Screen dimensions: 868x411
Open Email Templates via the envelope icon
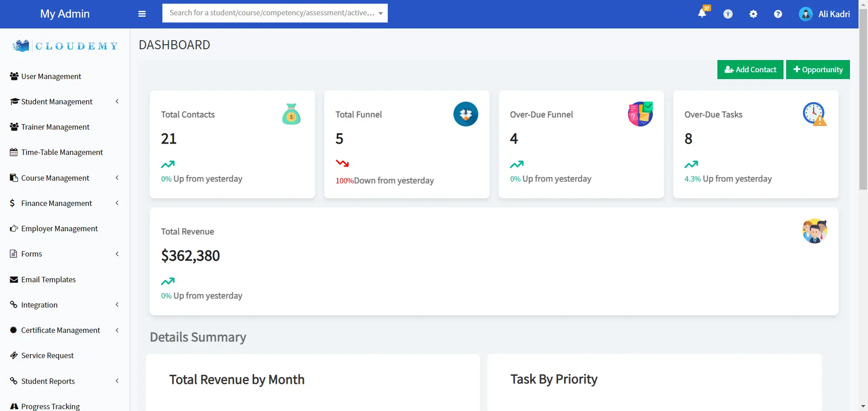(14, 279)
